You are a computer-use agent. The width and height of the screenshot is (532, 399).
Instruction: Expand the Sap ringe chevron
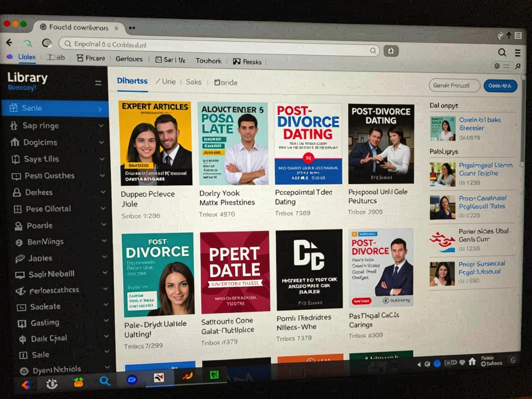point(101,125)
